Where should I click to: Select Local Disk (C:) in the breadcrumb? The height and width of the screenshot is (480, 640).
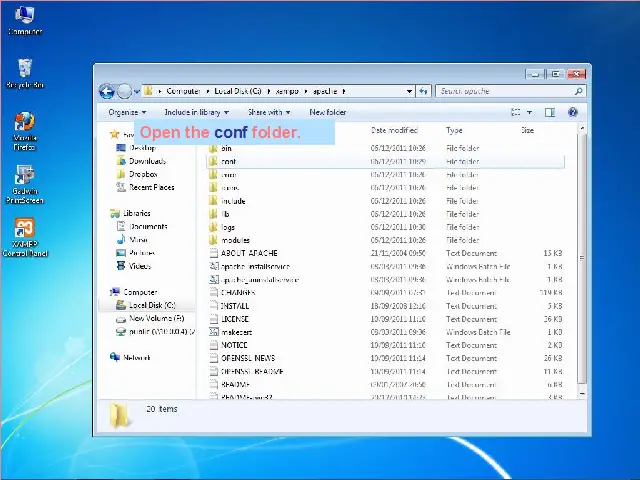tap(238, 91)
